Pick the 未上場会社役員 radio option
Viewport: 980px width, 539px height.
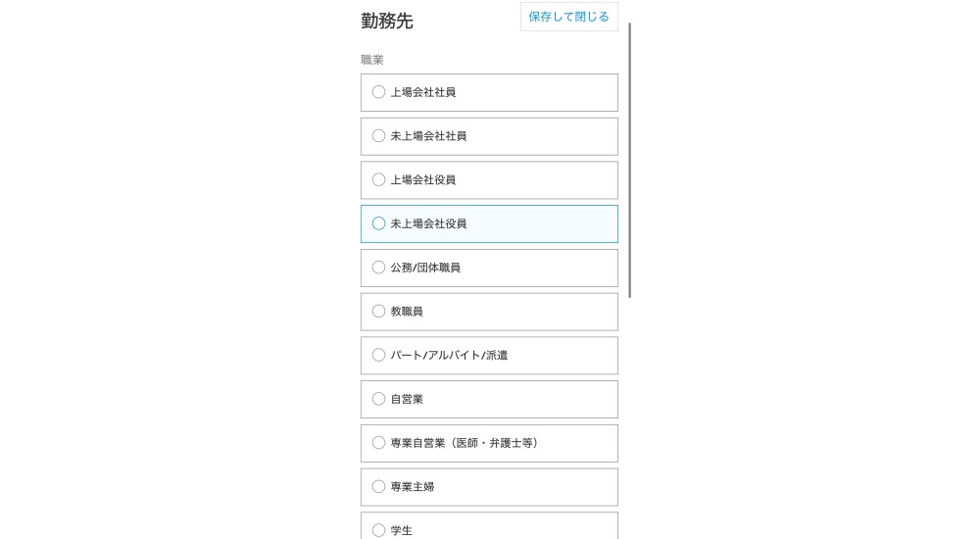[x=378, y=223]
